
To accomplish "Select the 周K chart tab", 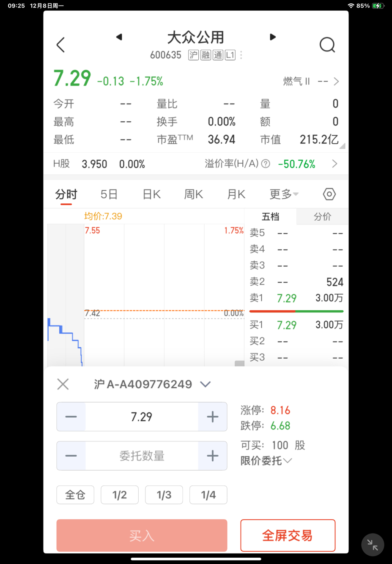I will tap(194, 194).
